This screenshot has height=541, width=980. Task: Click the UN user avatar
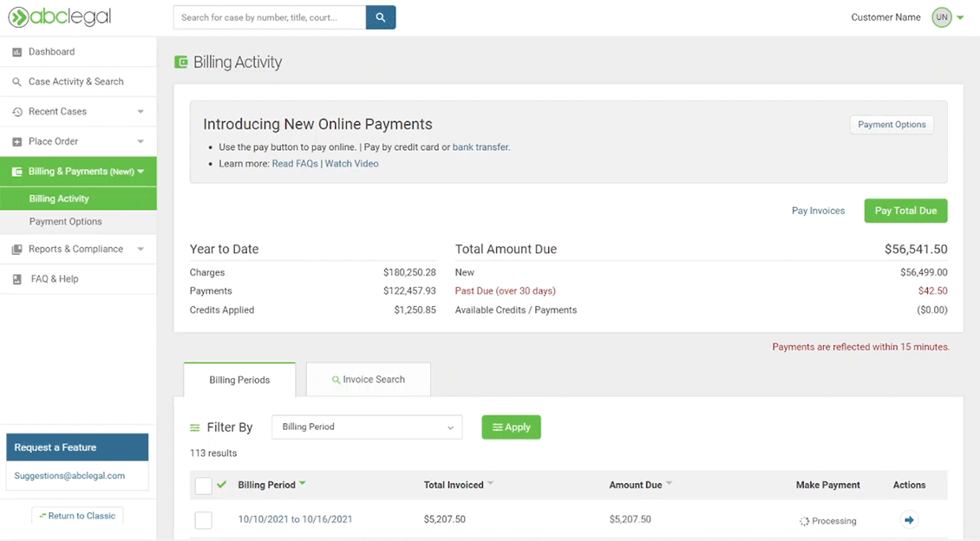tap(941, 17)
